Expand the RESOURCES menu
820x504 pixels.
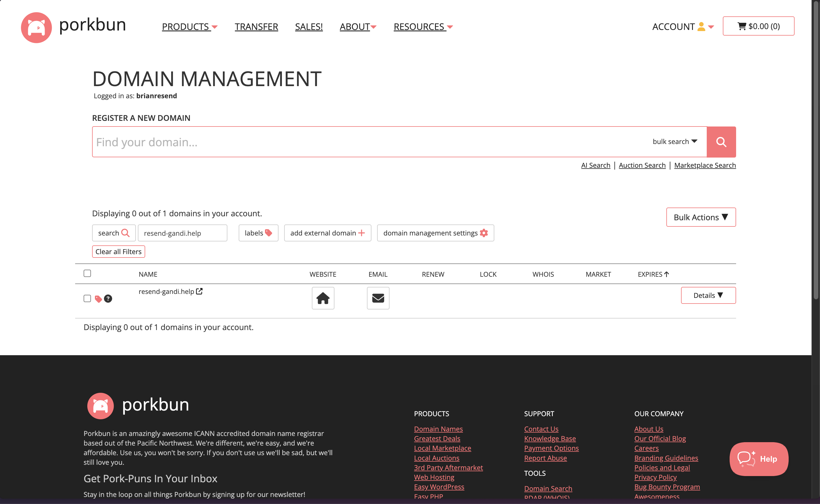click(423, 27)
